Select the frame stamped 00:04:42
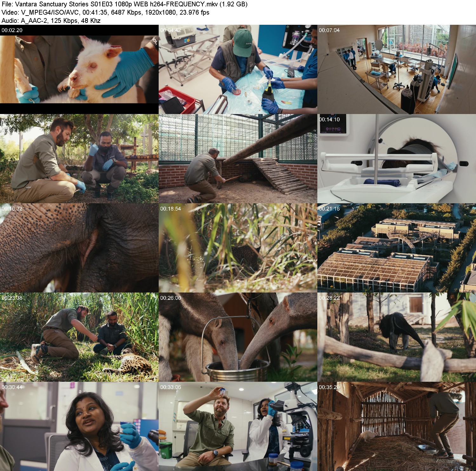This screenshot has width=476, height=471. pyautogui.click(x=238, y=69)
